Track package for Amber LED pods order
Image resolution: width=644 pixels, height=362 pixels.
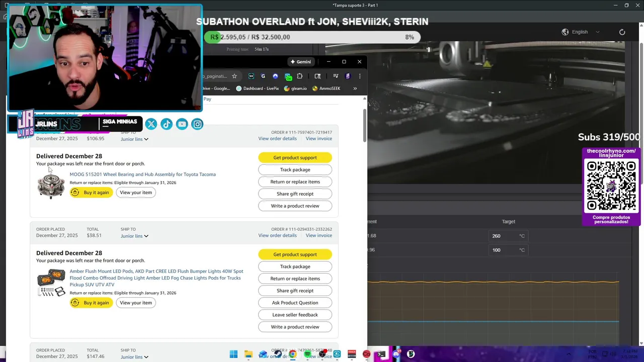(x=295, y=266)
